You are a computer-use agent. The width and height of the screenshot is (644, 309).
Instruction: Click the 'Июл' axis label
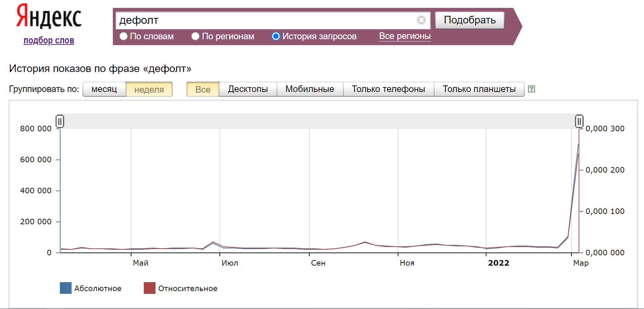(230, 263)
